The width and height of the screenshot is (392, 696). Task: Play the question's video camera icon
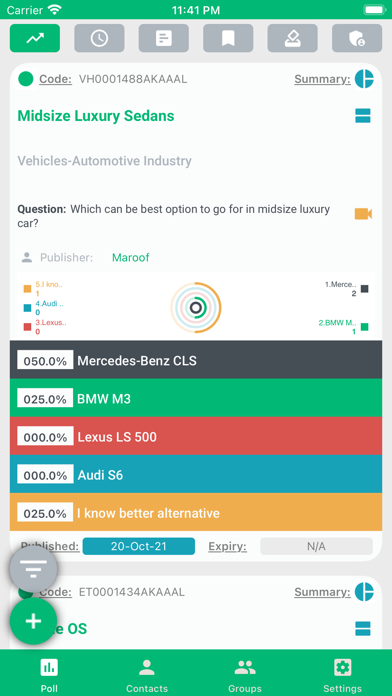click(363, 214)
